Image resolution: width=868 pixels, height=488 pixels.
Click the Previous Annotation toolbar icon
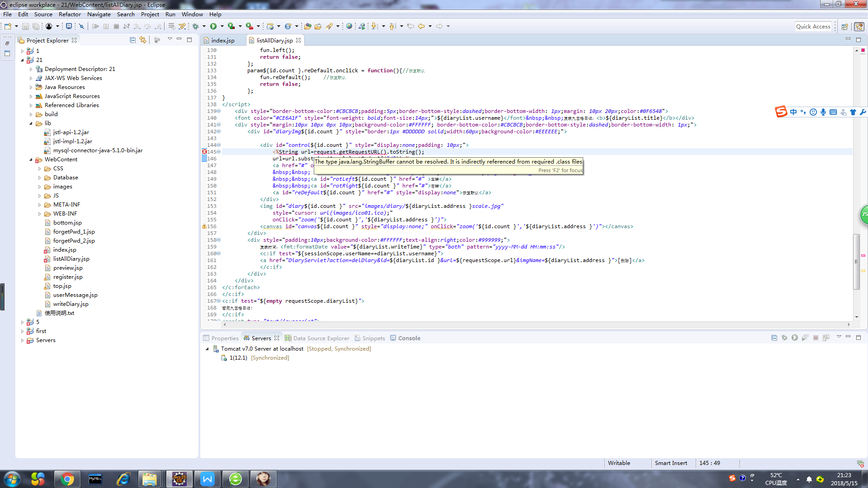click(x=392, y=26)
